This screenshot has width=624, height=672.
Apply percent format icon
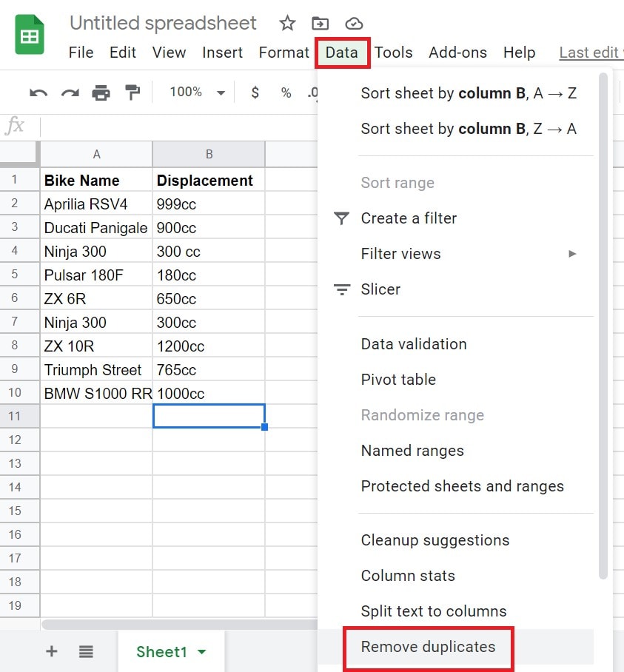click(x=284, y=92)
